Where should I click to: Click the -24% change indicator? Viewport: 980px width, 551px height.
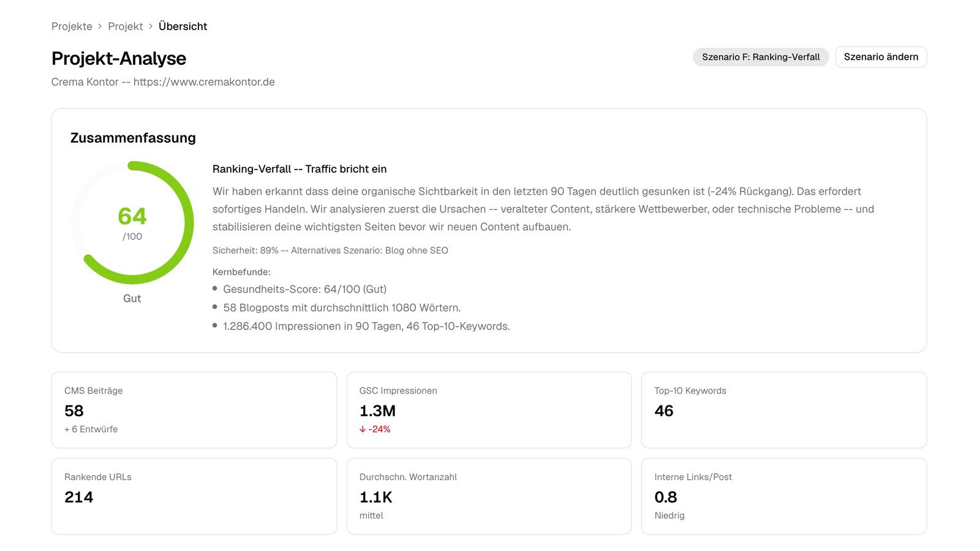[x=375, y=429]
